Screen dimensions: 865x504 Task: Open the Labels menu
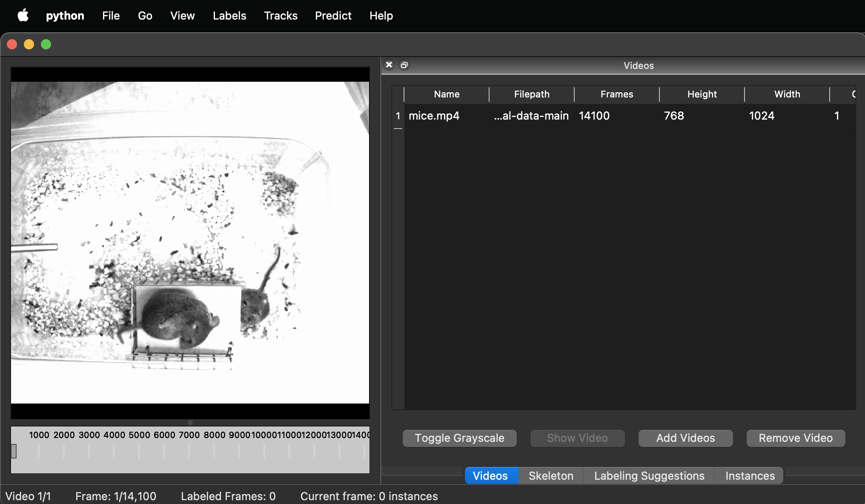coord(229,16)
